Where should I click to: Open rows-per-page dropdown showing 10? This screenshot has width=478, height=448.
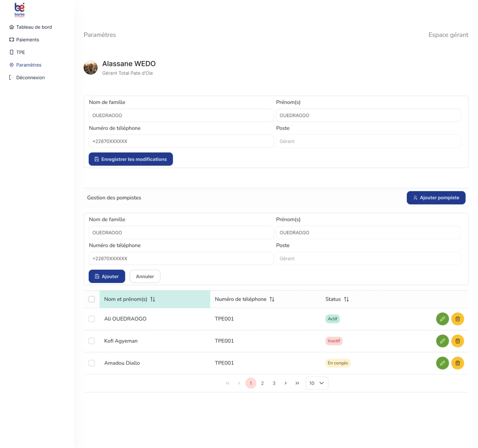click(x=317, y=383)
